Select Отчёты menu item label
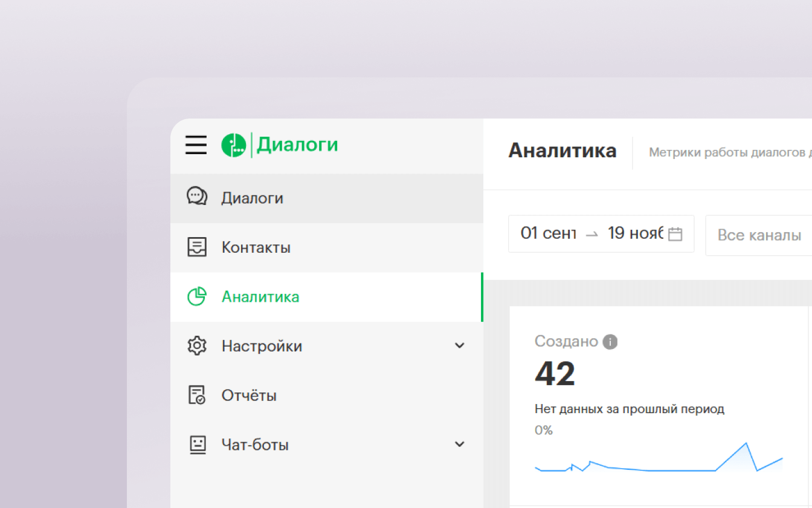 click(x=249, y=396)
